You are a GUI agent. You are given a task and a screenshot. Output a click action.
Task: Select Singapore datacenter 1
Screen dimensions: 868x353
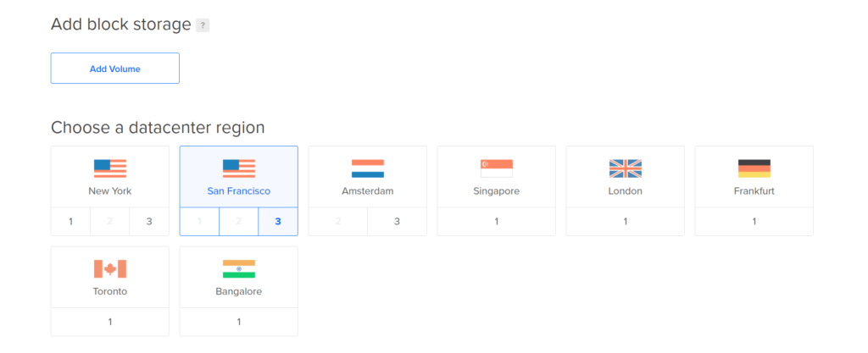coord(497,222)
